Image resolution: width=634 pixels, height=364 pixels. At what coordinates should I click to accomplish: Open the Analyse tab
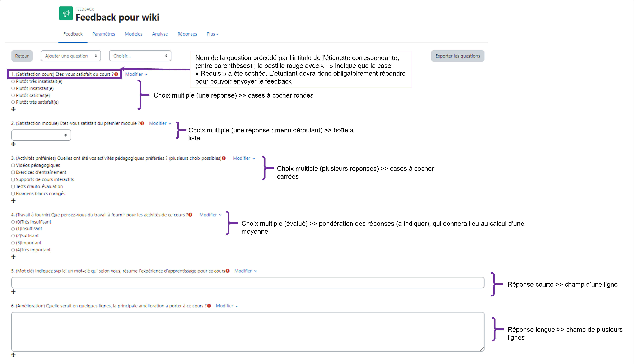tap(160, 34)
